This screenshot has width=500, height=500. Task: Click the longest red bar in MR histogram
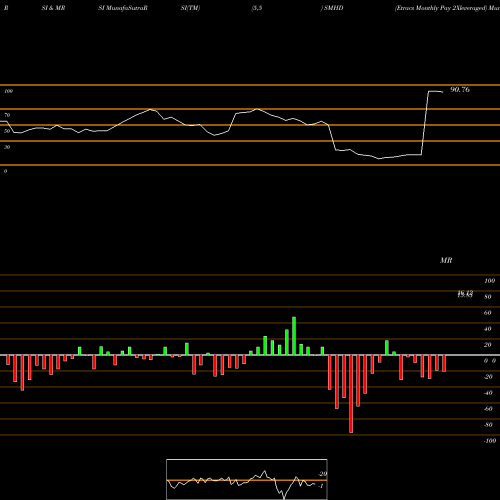pyautogui.click(x=351, y=394)
